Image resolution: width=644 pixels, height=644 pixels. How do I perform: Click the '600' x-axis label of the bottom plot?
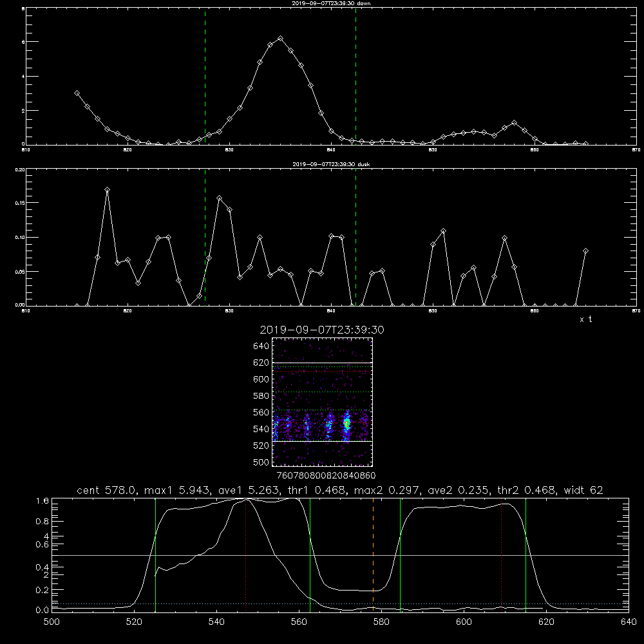point(464,622)
